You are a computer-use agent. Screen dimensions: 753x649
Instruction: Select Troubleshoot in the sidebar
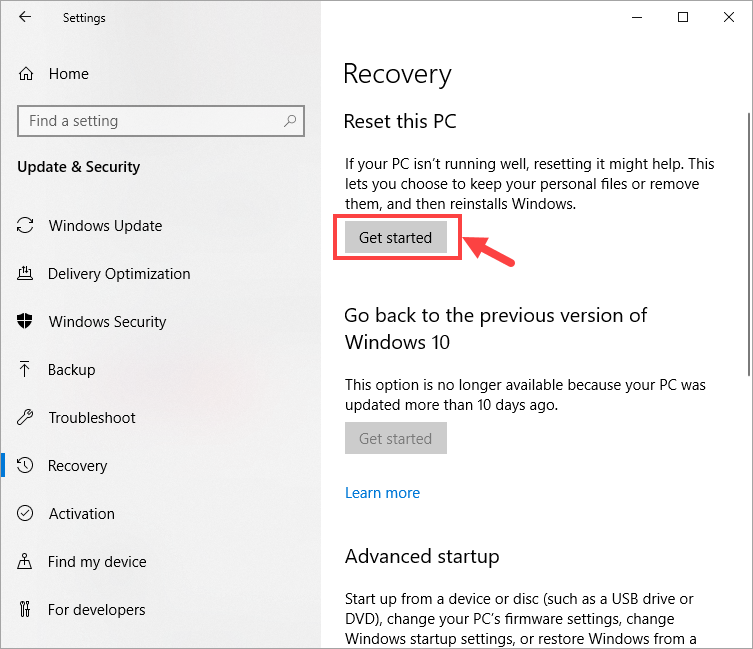pos(92,417)
